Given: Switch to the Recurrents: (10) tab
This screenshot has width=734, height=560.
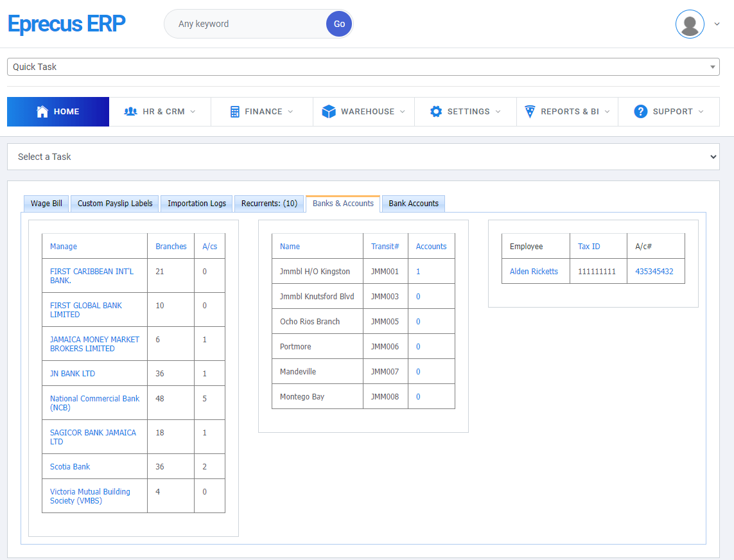Looking at the screenshot, I should coord(269,204).
